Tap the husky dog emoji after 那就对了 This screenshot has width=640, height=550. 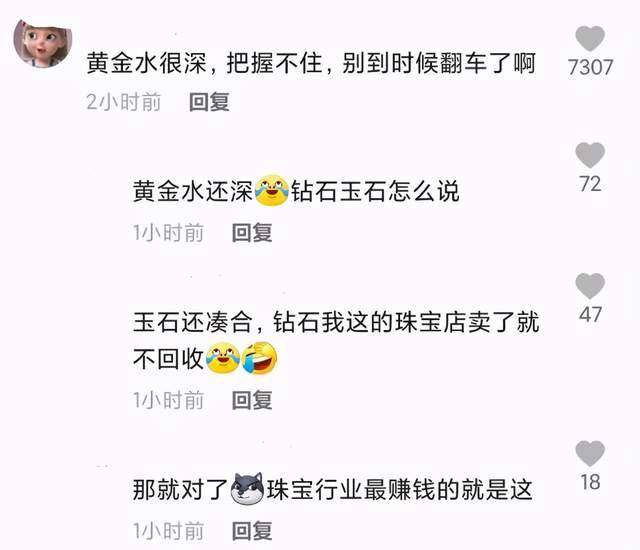coord(247,489)
